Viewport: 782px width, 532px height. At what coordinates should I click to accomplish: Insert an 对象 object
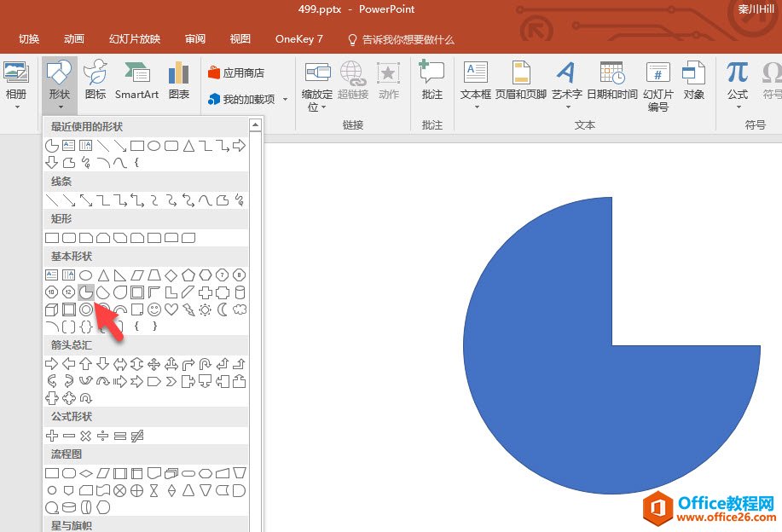coord(694,81)
